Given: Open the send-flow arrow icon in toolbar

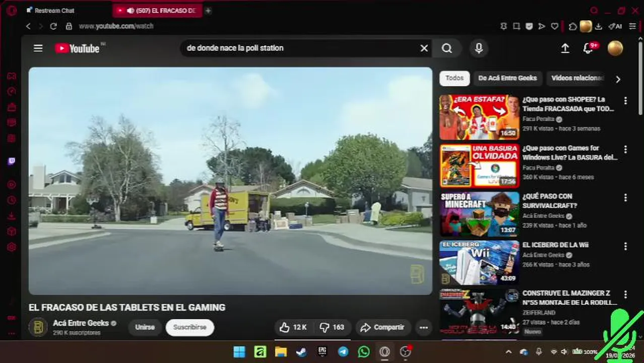Looking at the screenshot, I should pos(542,26).
